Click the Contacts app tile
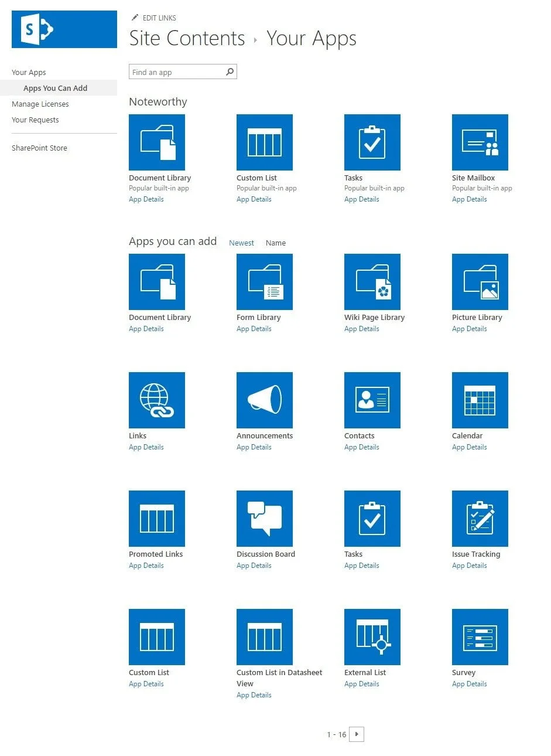The image size is (551, 756). (372, 400)
